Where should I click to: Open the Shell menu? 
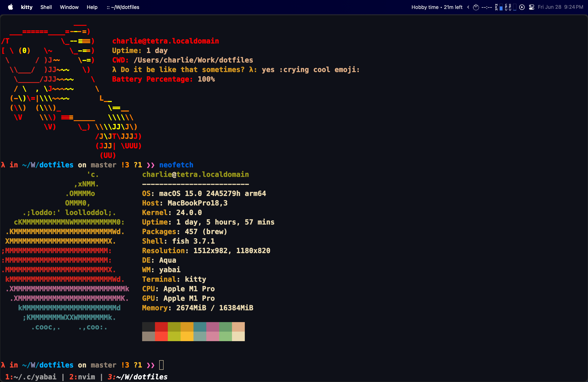pos(46,7)
